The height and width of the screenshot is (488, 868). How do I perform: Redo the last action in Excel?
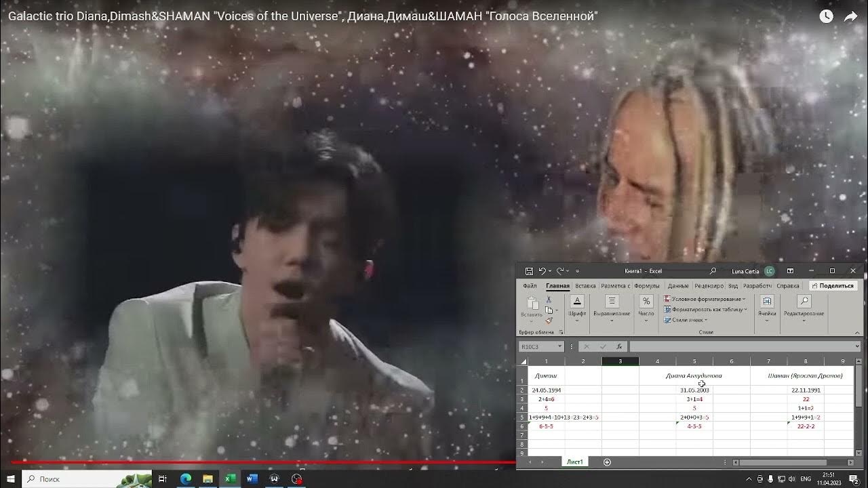pyautogui.click(x=559, y=271)
